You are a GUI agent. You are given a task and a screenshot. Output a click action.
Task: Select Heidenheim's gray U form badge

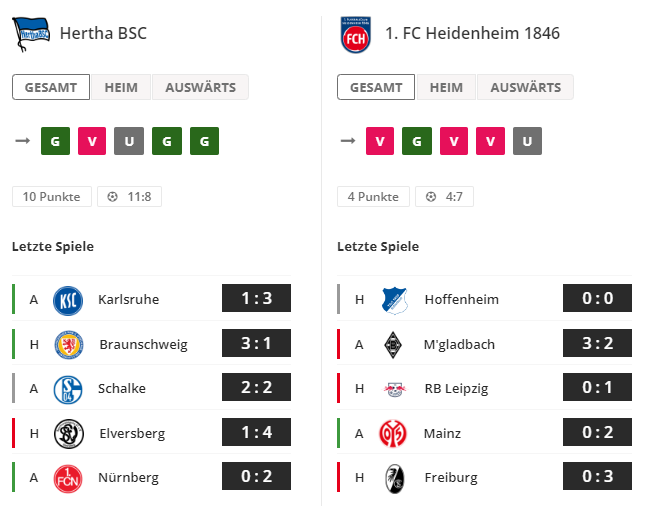pyautogui.click(x=527, y=141)
